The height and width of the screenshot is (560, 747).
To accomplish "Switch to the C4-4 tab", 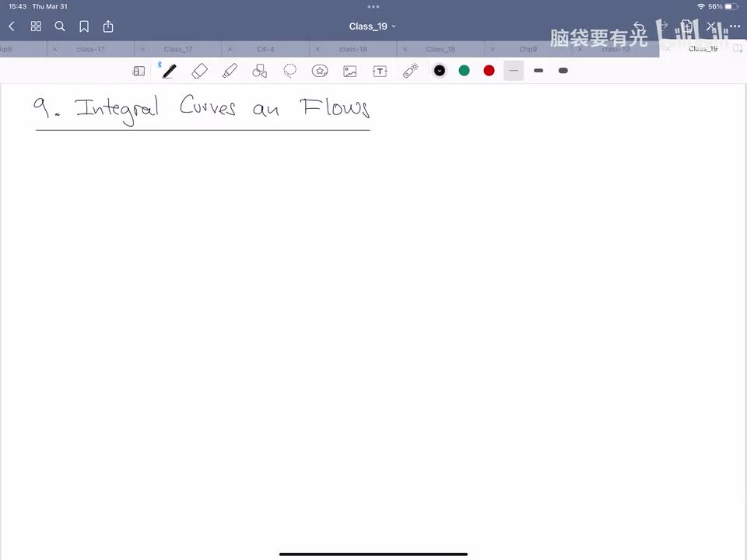I will pyautogui.click(x=265, y=49).
